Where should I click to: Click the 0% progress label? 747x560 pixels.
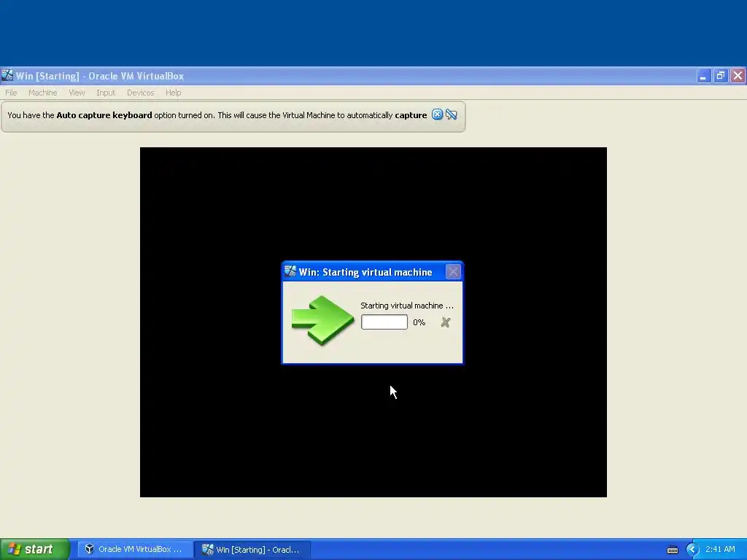point(419,322)
